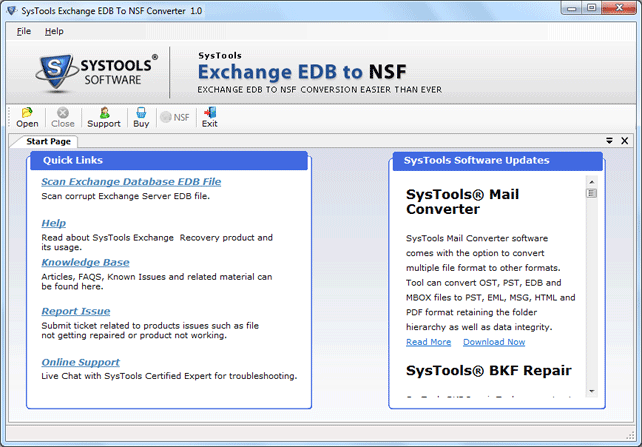Expand the tab list dropdown arrow
This screenshot has height=447, width=642.
point(609,141)
